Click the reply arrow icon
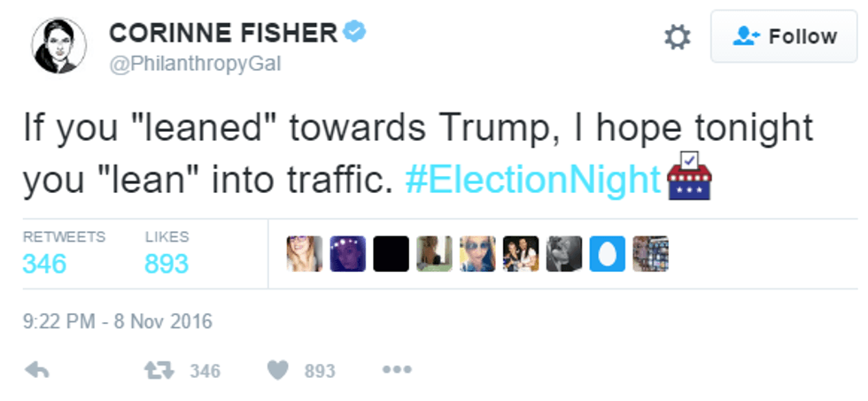 point(37,371)
